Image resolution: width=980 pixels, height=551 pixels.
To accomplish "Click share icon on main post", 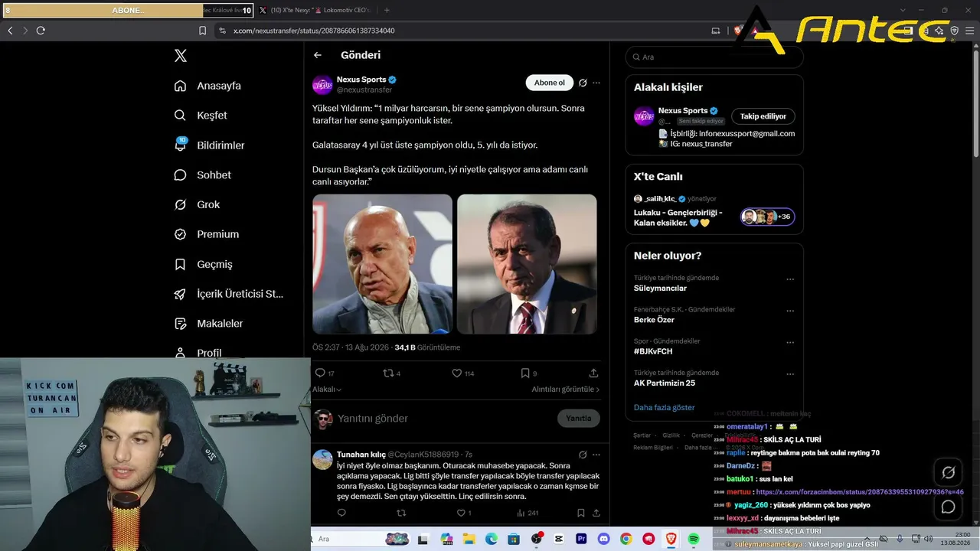I will (x=593, y=373).
